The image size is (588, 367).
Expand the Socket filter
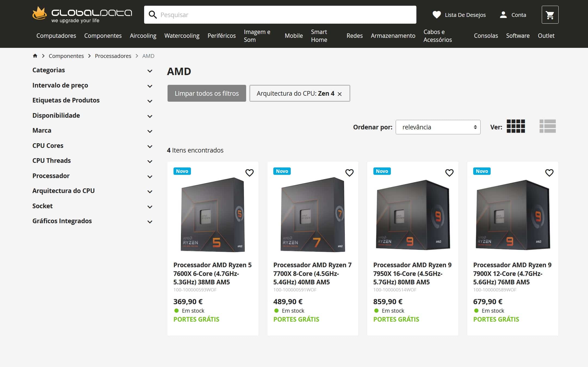(x=92, y=206)
